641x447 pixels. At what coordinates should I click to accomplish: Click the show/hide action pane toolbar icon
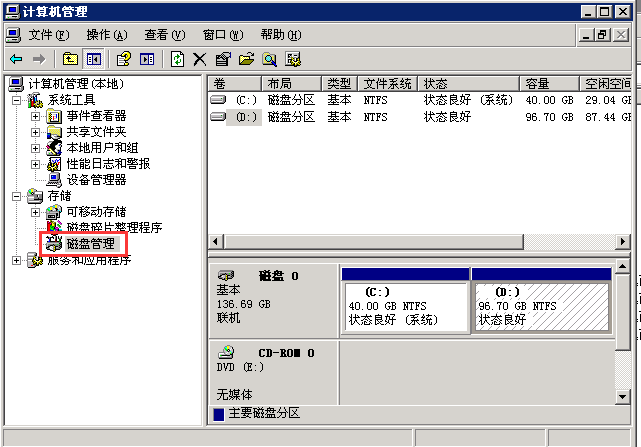pyautogui.click(x=147, y=59)
